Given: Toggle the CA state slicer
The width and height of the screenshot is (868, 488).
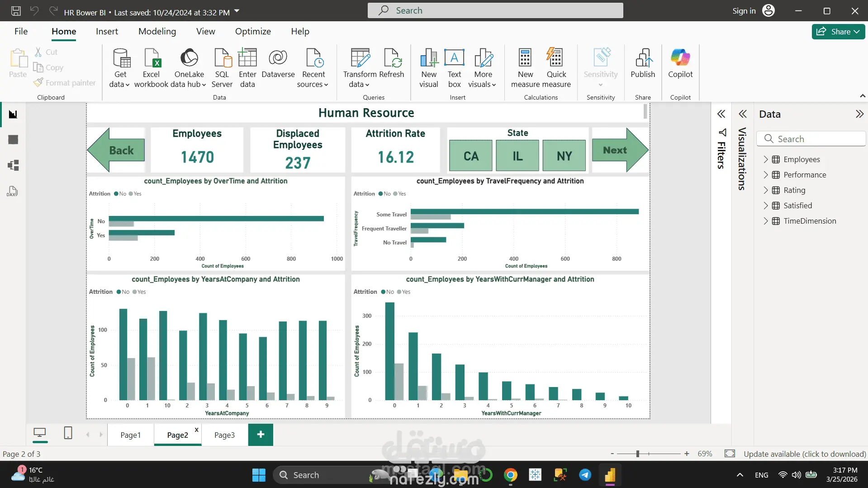Looking at the screenshot, I should [x=470, y=156].
